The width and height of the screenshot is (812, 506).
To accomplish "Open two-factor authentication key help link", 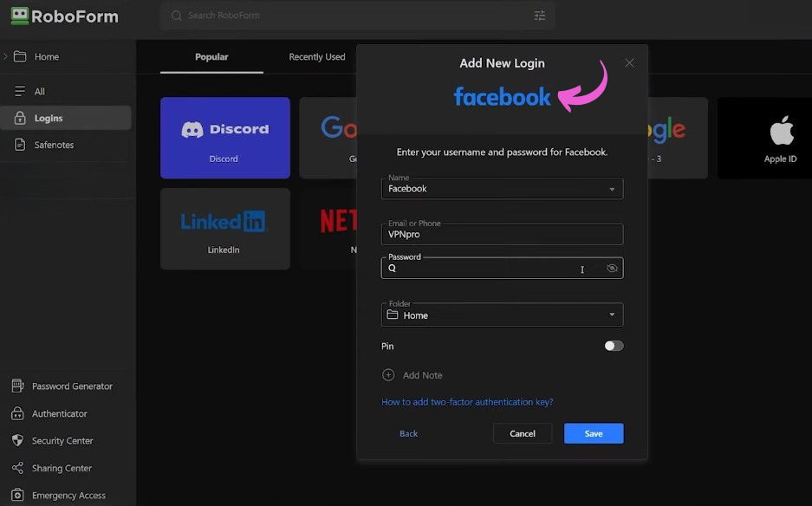I will [467, 402].
